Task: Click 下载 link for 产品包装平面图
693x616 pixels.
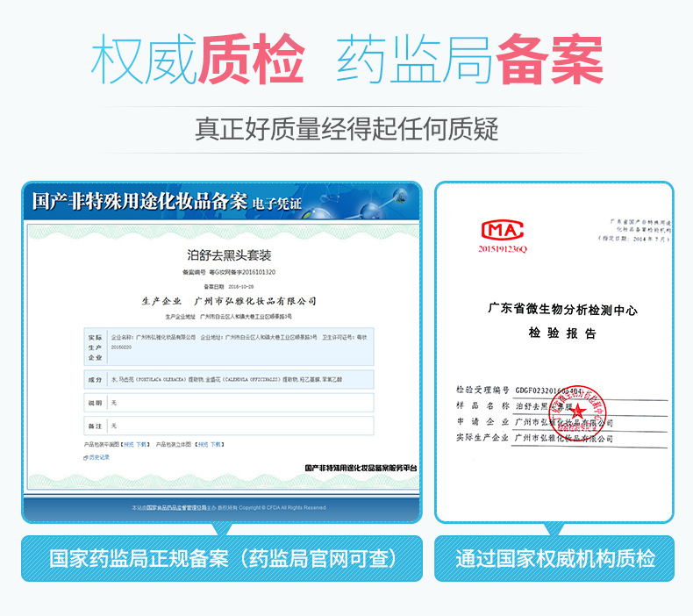Action: click(142, 445)
